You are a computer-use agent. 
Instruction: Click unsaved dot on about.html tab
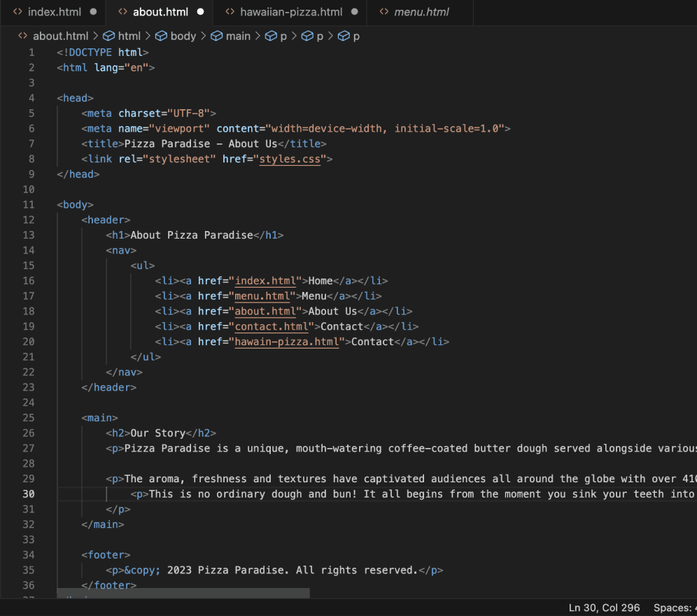tap(200, 12)
